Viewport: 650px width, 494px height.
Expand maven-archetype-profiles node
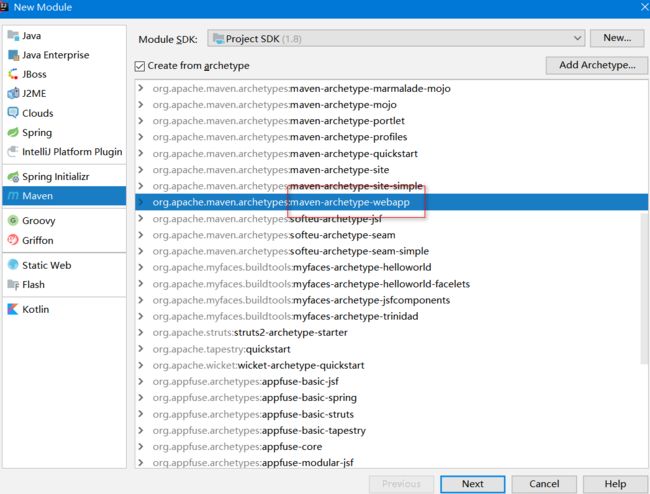pos(141,137)
